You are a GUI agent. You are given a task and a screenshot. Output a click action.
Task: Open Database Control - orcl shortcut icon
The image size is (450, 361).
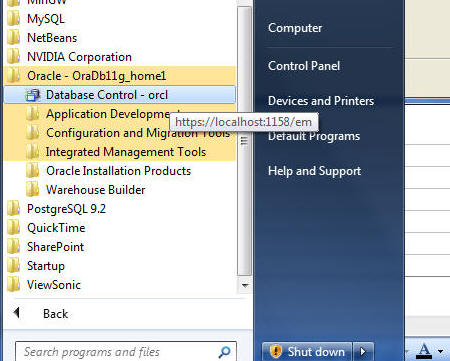(33, 95)
